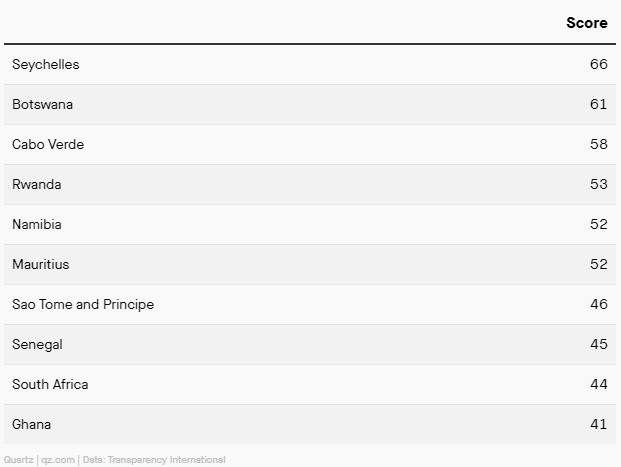Viewport: 621px width, 467px height.
Task: Open the qz.com link in footer
Action: click(58, 460)
